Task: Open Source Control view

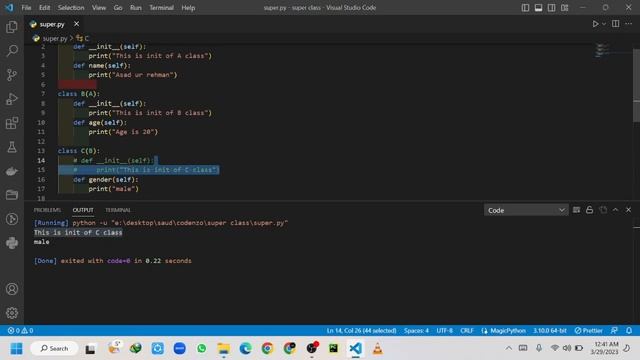Action: pos(12,75)
